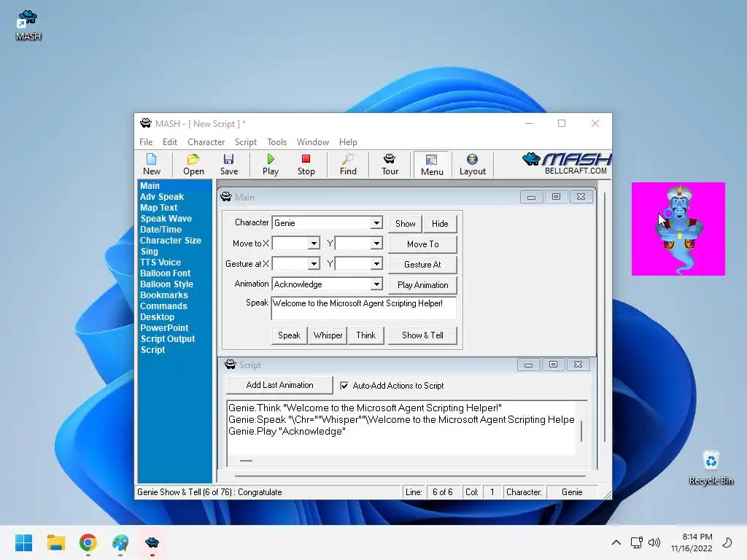Show hidden system tray icons
The image size is (747, 560).
pyautogui.click(x=616, y=542)
